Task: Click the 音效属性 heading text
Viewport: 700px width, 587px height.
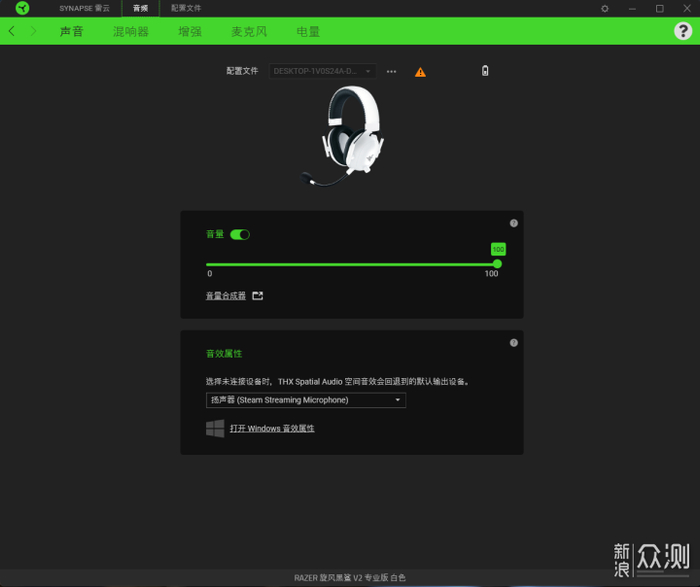Action: click(x=224, y=354)
